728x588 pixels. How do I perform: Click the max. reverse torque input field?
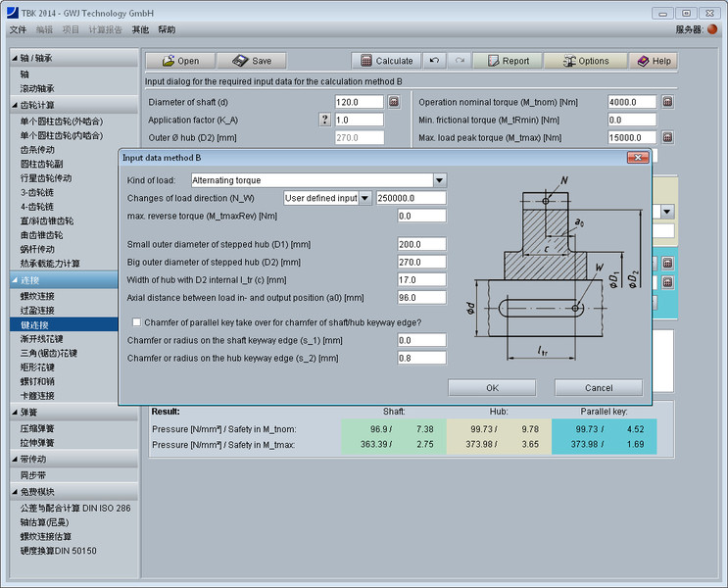(x=421, y=216)
